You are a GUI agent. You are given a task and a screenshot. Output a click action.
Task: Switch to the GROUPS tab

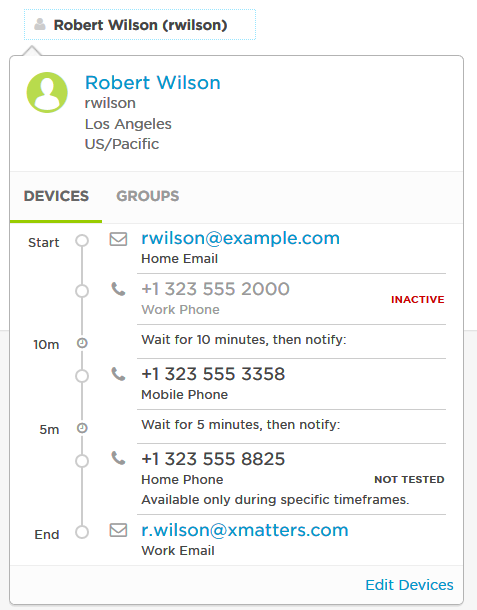tap(148, 196)
